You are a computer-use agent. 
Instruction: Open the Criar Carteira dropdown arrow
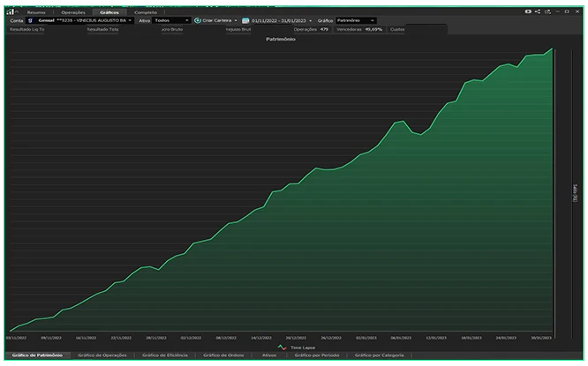pyautogui.click(x=236, y=20)
